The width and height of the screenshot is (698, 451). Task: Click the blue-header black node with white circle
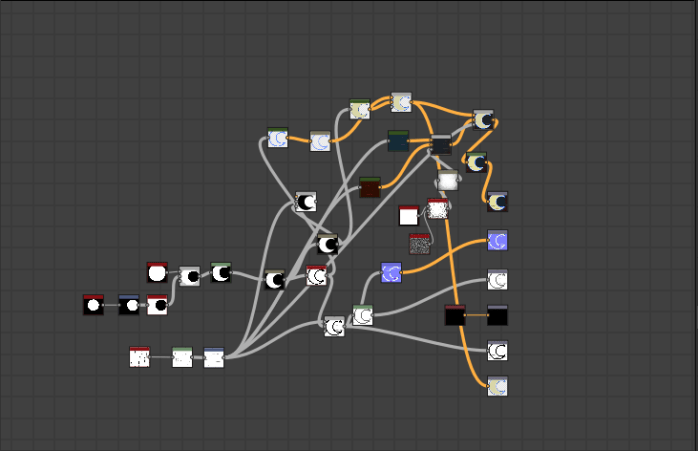(129, 305)
